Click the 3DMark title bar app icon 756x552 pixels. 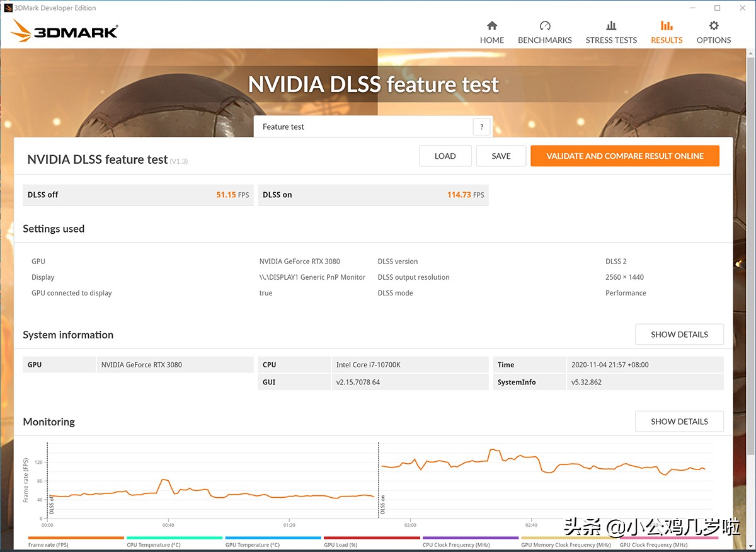pyautogui.click(x=8, y=8)
